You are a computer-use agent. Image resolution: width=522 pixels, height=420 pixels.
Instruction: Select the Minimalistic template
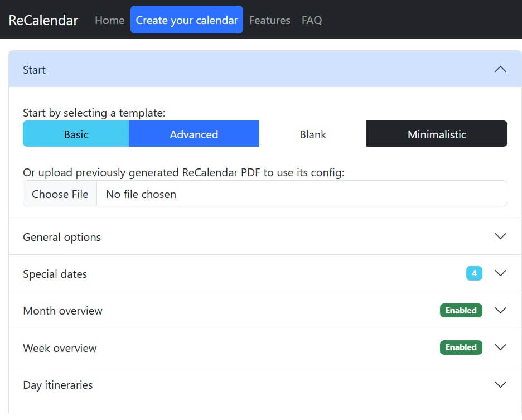click(437, 134)
